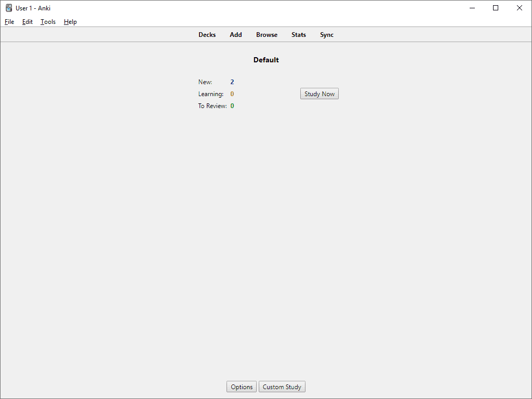Click the To Review: label

pyautogui.click(x=212, y=106)
